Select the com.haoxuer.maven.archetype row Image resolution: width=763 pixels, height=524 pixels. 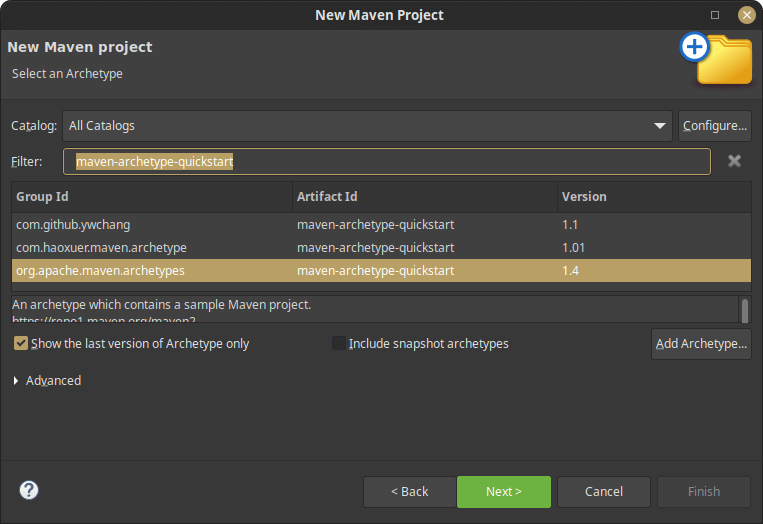(381, 248)
